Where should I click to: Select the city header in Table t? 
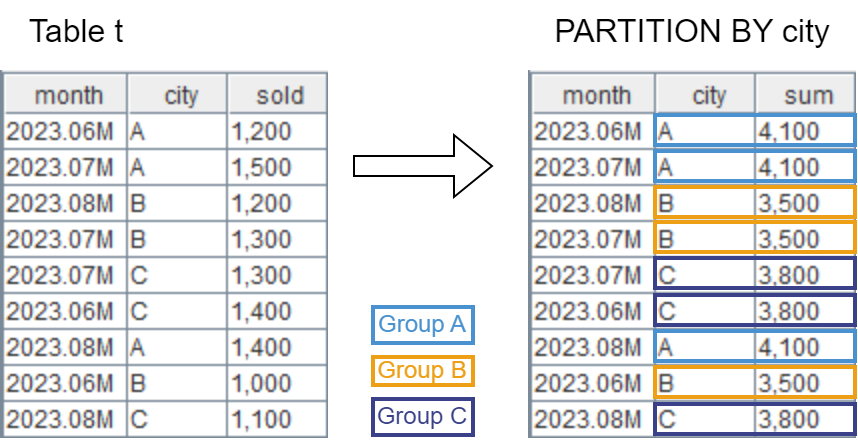(x=180, y=95)
